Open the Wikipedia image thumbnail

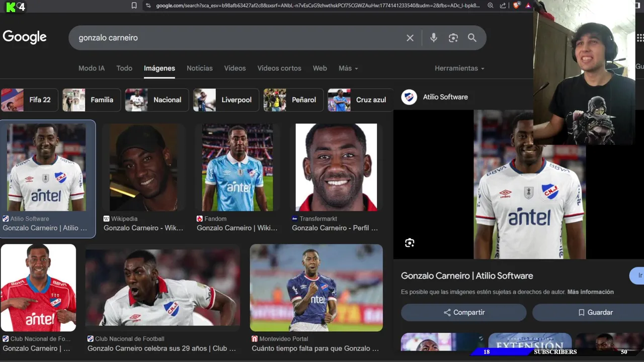pos(144,167)
